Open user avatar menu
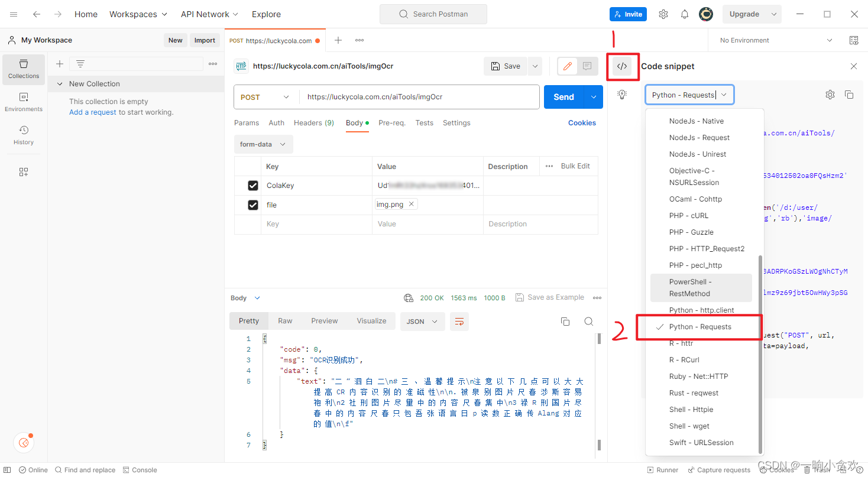This screenshot has width=868, height=477. [705, 14]
